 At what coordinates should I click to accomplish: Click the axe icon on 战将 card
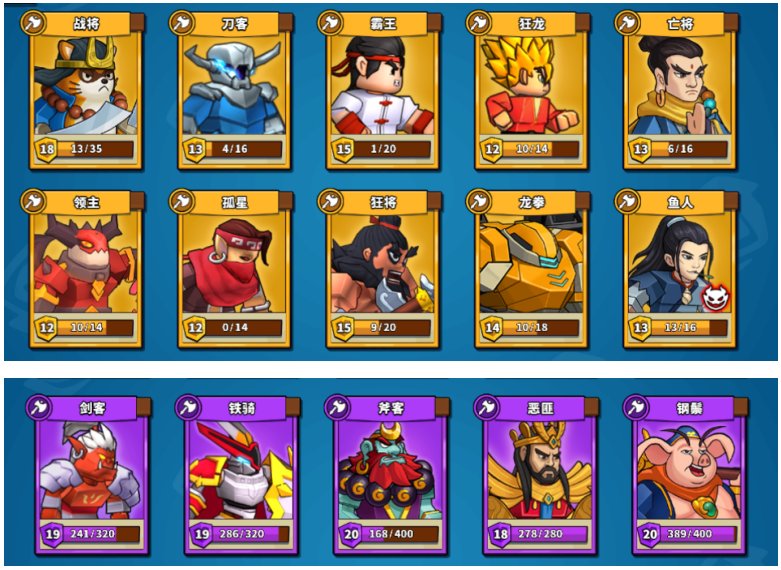[x=33, y=23]
